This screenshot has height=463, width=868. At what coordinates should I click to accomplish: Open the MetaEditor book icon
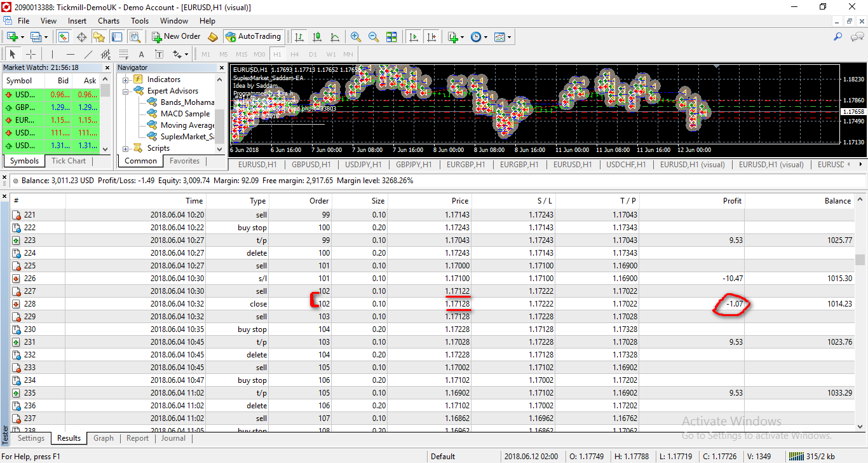213,37
